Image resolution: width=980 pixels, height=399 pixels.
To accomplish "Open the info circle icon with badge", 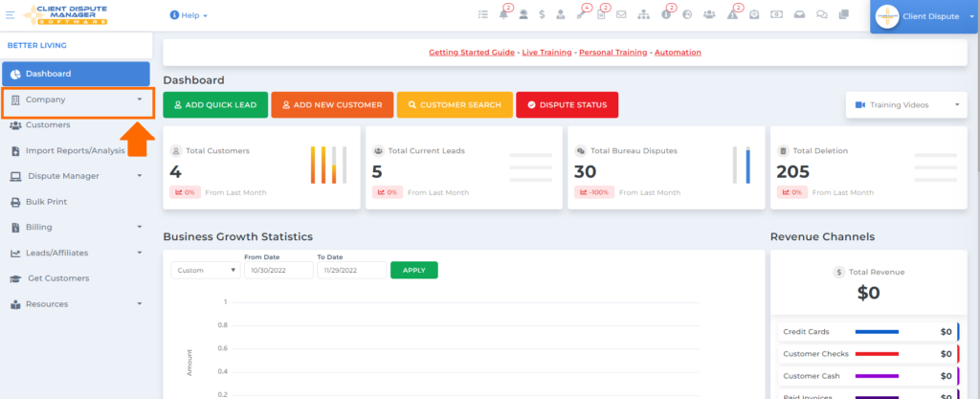I will click(x=666, y=15).
